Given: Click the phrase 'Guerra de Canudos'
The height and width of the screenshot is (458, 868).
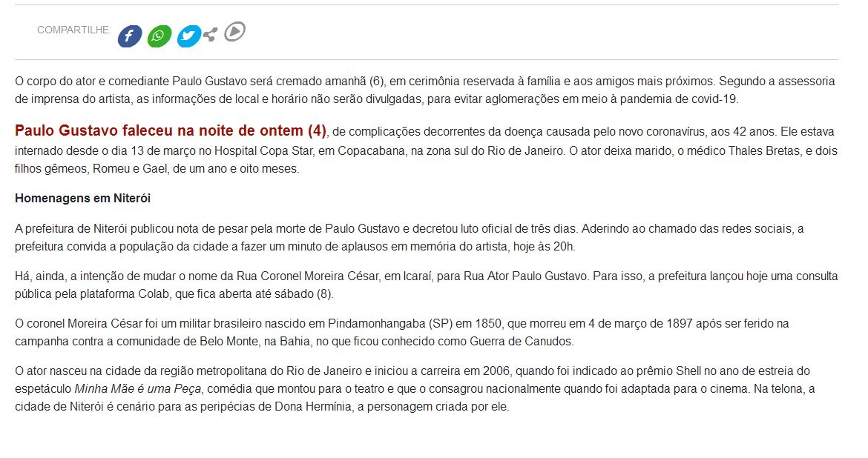Looking at the screenshot, I should [x=520, y=342].
